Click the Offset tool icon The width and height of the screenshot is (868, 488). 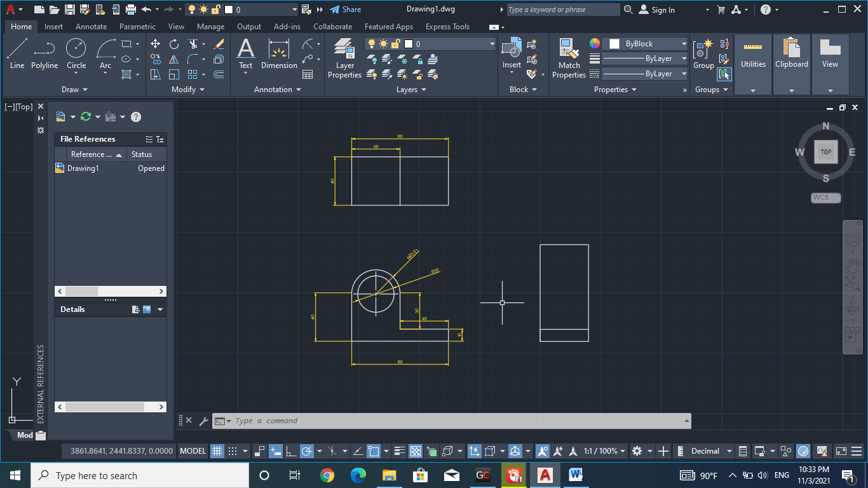tap(219, 74)
